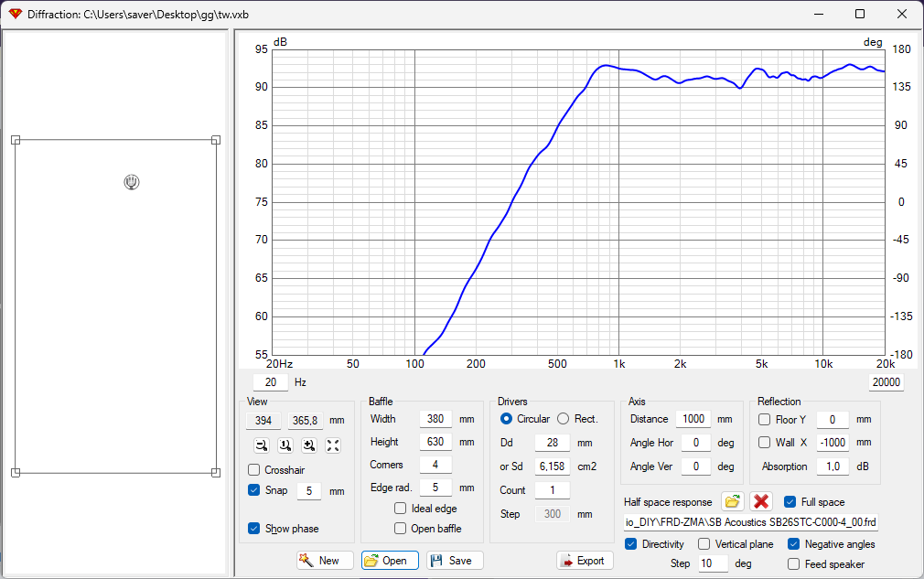Click the "Half space response" label
924x579 pixels.
[x=668, y=502]
